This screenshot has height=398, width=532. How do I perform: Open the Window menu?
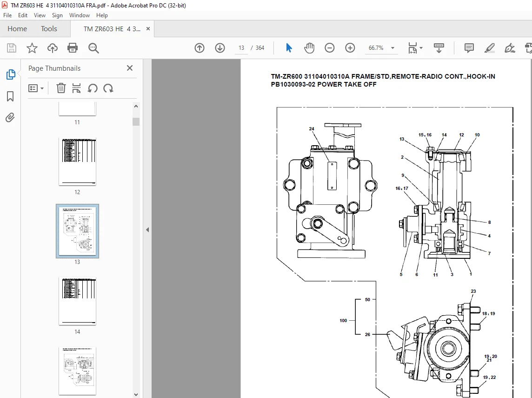(80, 15)
